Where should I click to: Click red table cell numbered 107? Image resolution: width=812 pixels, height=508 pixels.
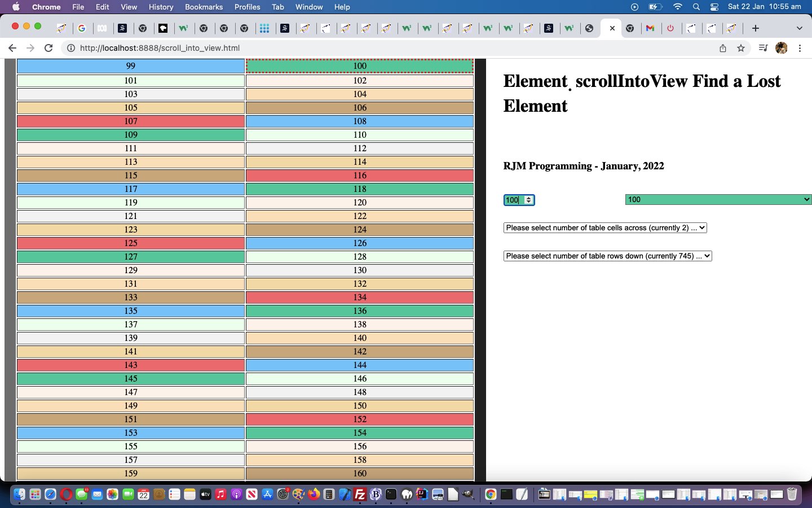(x=131, y=121)
